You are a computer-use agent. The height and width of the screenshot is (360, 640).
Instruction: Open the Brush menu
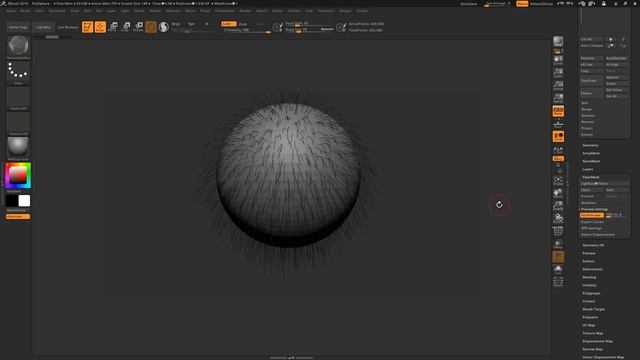(x=25, y=11)
